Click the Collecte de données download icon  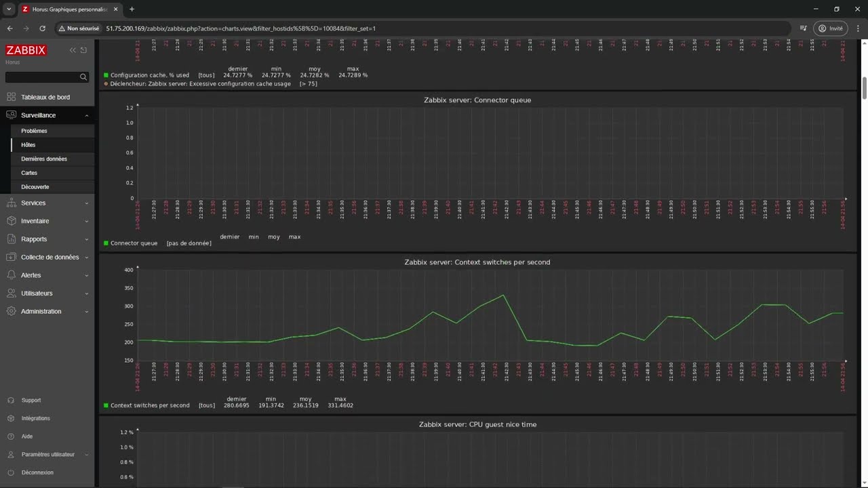[x=11, y=257]
